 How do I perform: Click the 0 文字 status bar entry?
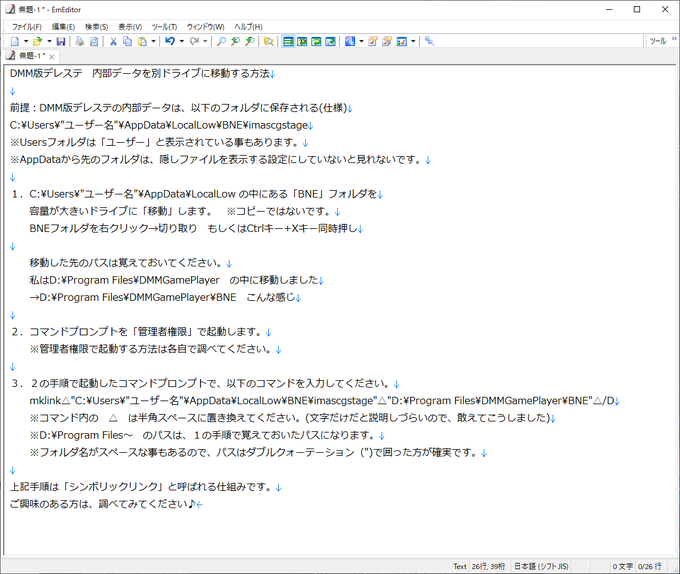pyautogui.click(x=622, y=566)
